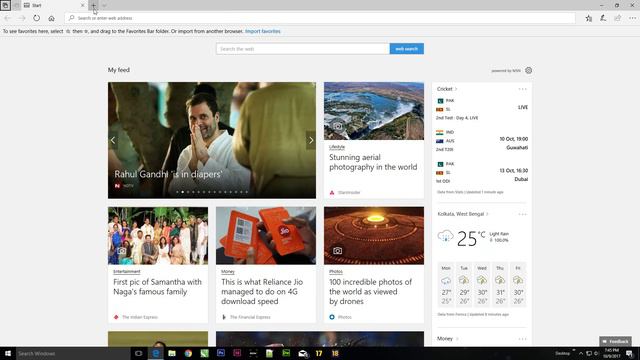Go to the Home page icon

pos(51,18)
